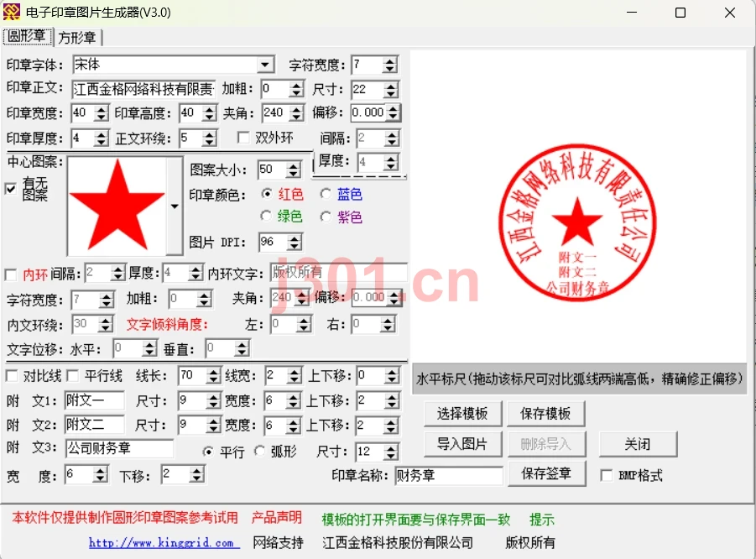Click the 关闭 button

click(x=638, y=444)
